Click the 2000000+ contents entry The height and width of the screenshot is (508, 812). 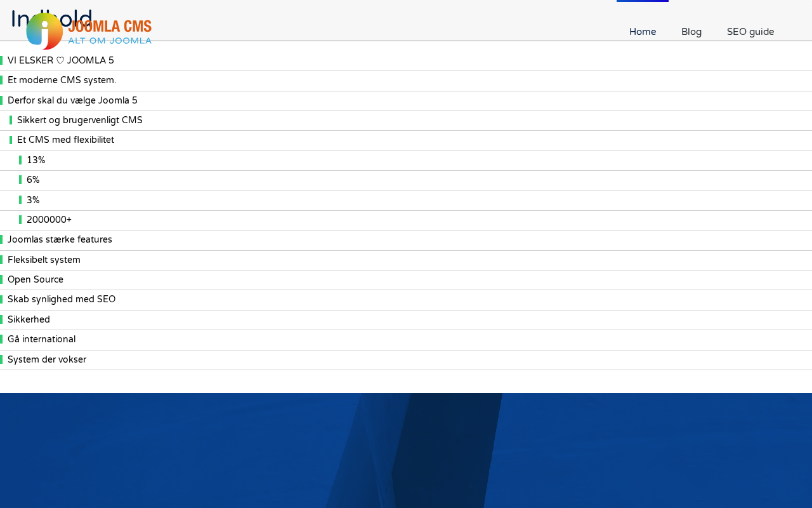click(x=49, y=220)
